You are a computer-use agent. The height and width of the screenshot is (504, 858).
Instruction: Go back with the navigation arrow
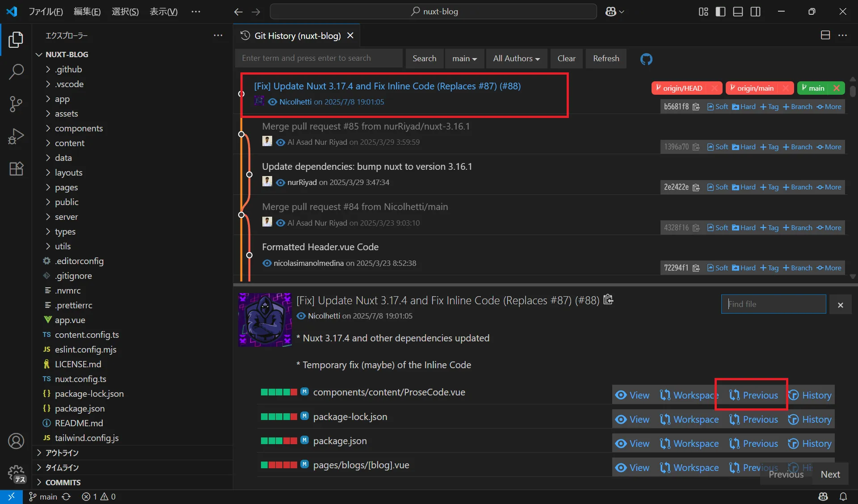238,12
